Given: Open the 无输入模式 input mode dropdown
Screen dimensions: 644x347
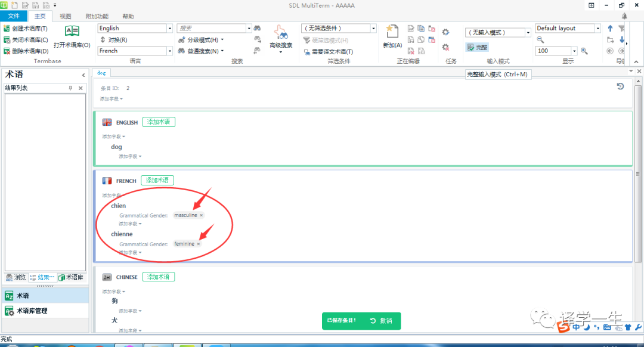Looking at the screenshot, I should pyautogui.click(x=528, y=32).
